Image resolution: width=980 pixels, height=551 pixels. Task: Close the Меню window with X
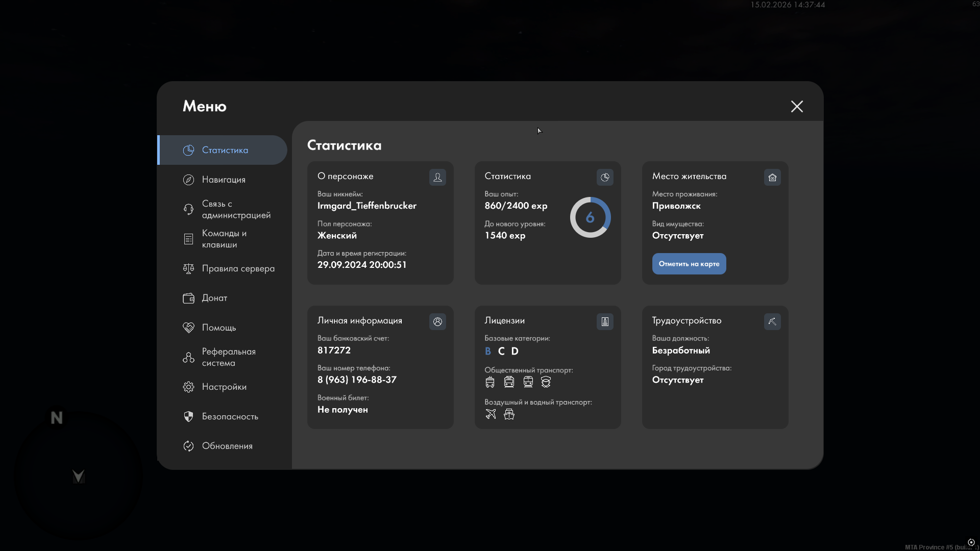coord(797,106)
